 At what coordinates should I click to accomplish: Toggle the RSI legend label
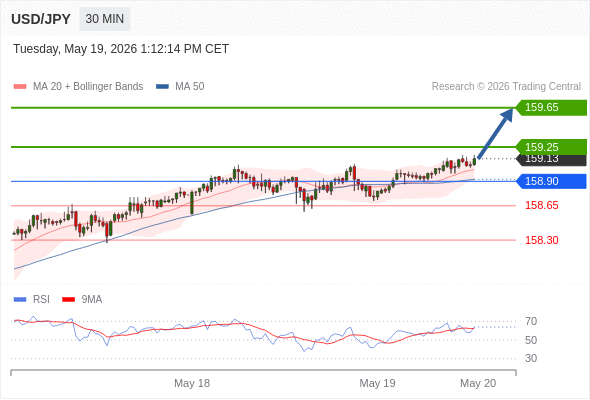pyautogui.click(x=41, y=300)
